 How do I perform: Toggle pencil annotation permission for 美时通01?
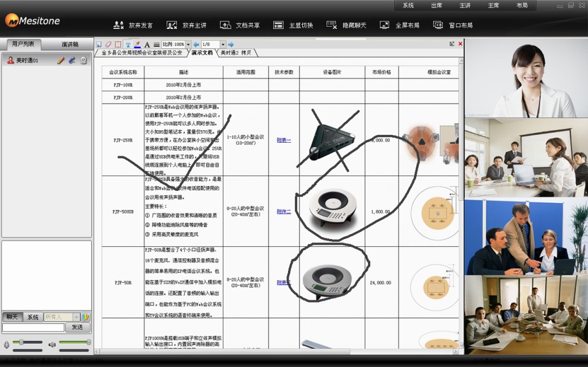tap(61, 60)
